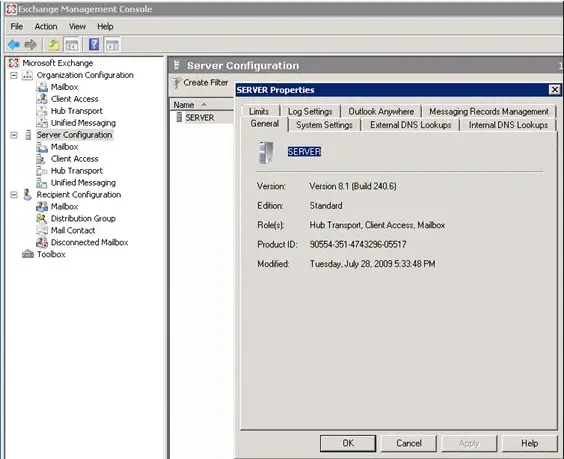Click OK in SERVER Properties dialog

tap(348, 443)
